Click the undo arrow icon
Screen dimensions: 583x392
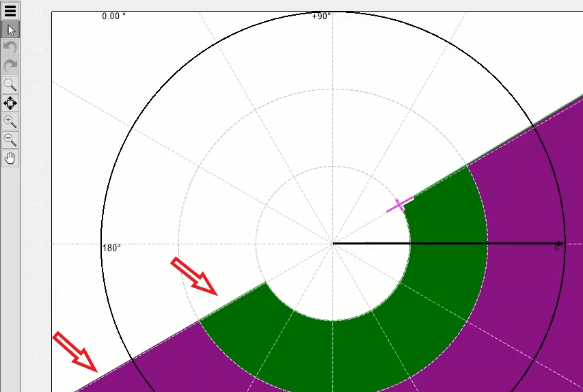pyautogui.click(x=10, y=48)
